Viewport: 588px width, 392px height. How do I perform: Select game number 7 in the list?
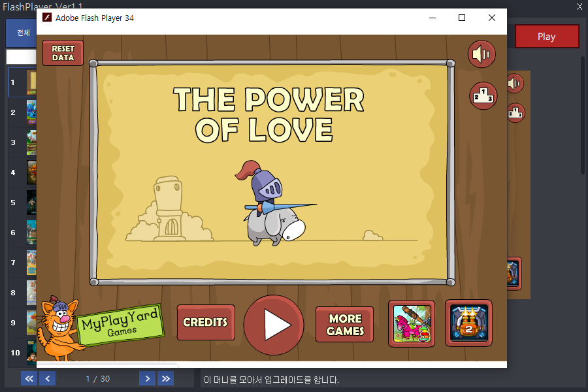point(22,263)
